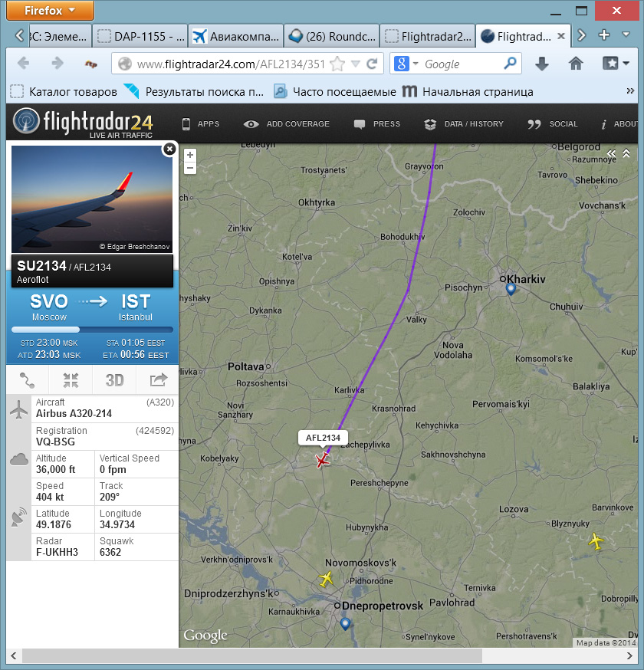Show the flight route icon
This screenshot has width=644, height=670.
coord(28,380)
